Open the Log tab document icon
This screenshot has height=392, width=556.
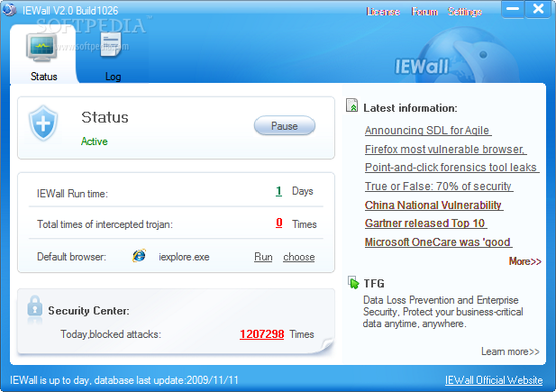[111, 45]
